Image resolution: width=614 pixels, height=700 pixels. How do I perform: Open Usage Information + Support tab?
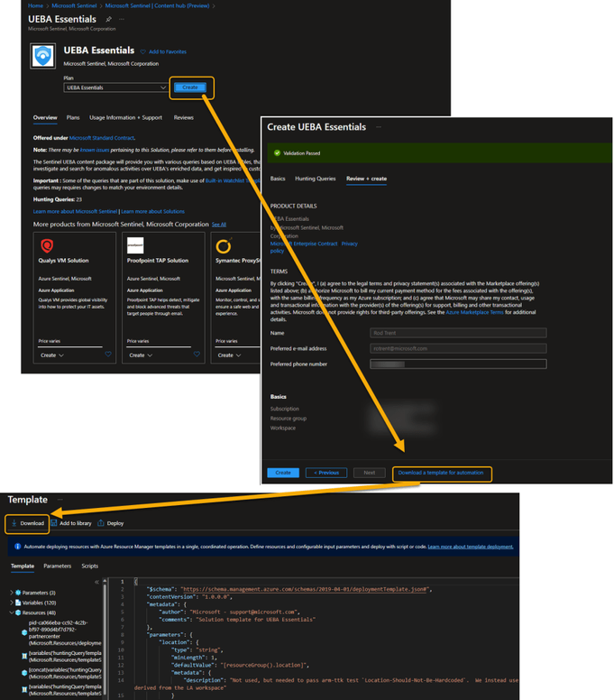(x=125, y=118)
